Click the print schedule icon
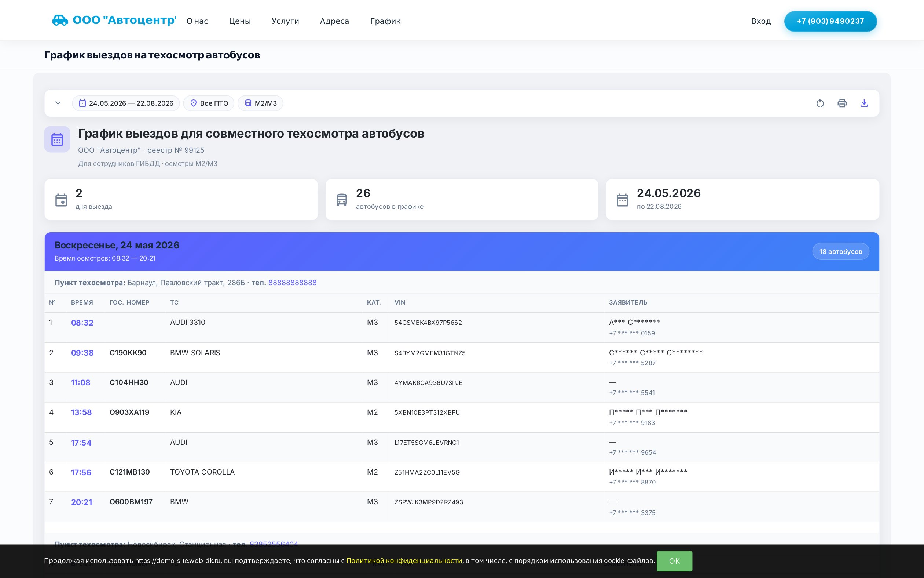The height and width of the screenshot is (578, 924). pos(842,103)
